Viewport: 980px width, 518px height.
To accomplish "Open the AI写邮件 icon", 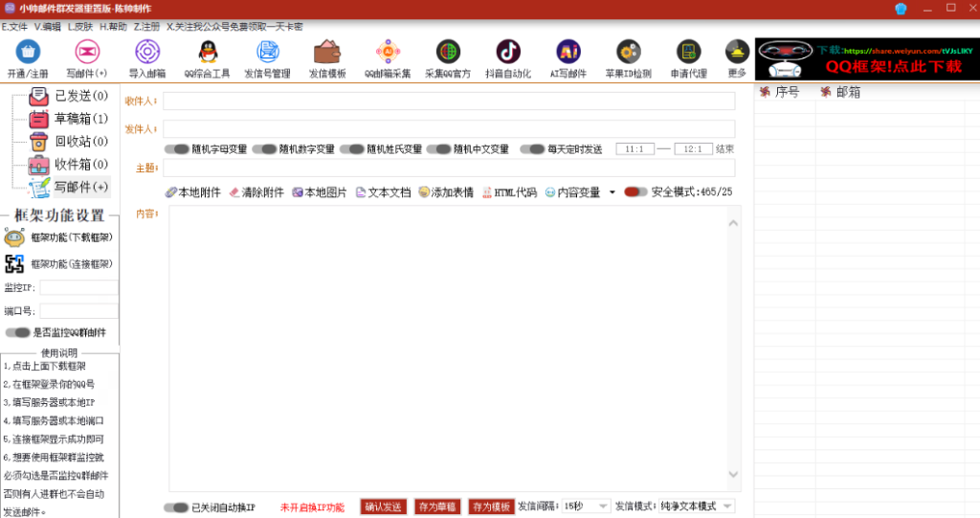I will point(568,52).
